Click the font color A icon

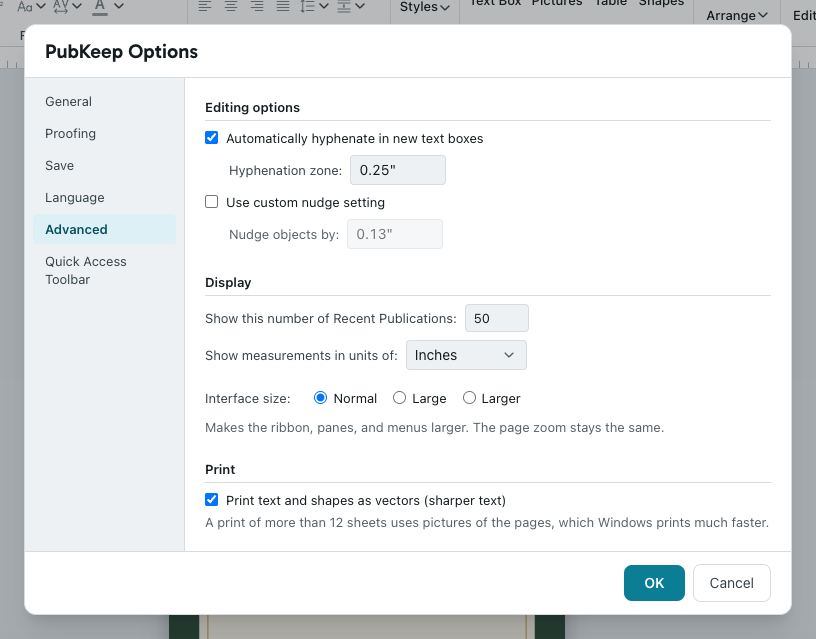pos(100,6)
